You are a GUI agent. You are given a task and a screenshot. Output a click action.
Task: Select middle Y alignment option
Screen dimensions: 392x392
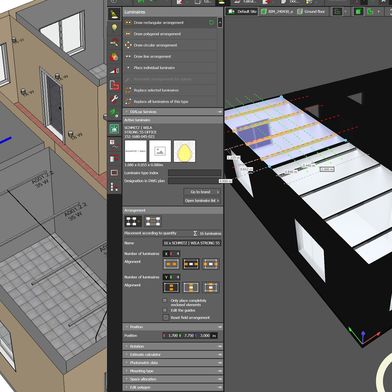coord(191,287)
